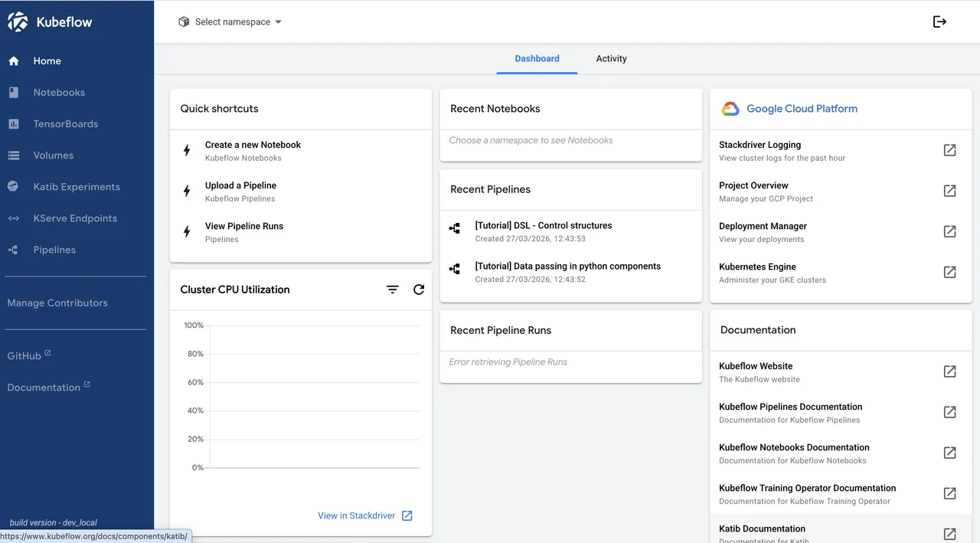Screen dimensions: 980x543
Task: Open KServe Endpoints from the sidebar
Action: tap(77, 218)
